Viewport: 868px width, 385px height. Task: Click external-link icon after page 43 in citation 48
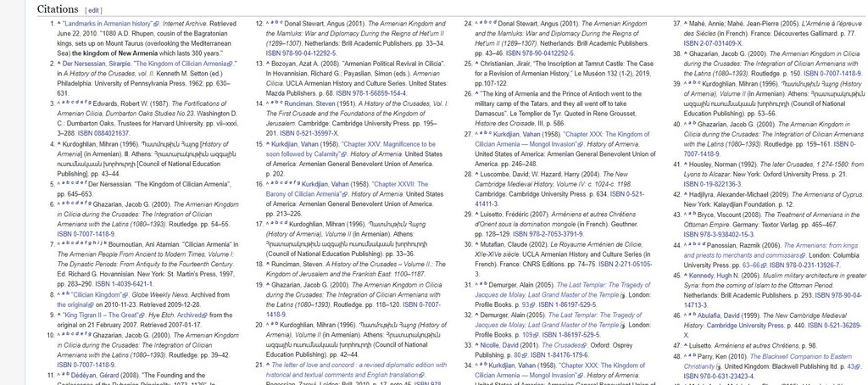click(x=859, y=366)
